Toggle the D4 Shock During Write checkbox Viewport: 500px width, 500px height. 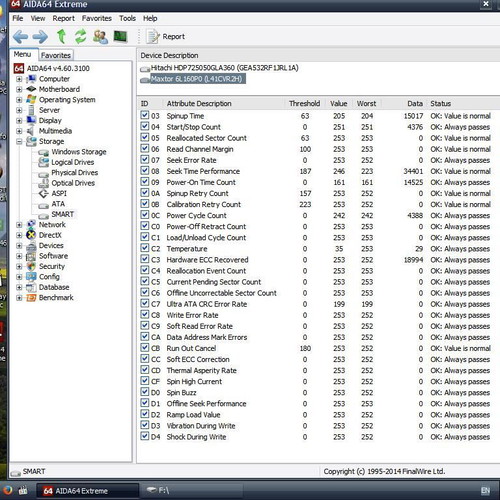coord(145,436)
